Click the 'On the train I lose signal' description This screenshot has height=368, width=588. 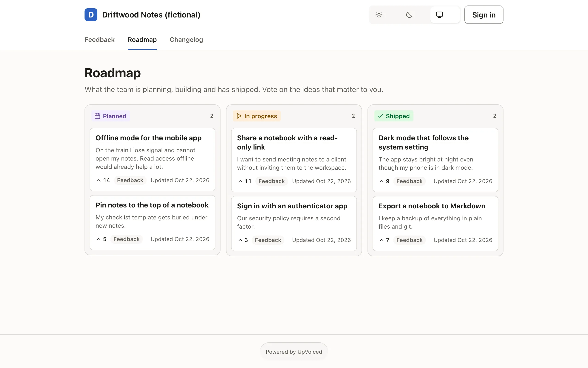[145, 158]
